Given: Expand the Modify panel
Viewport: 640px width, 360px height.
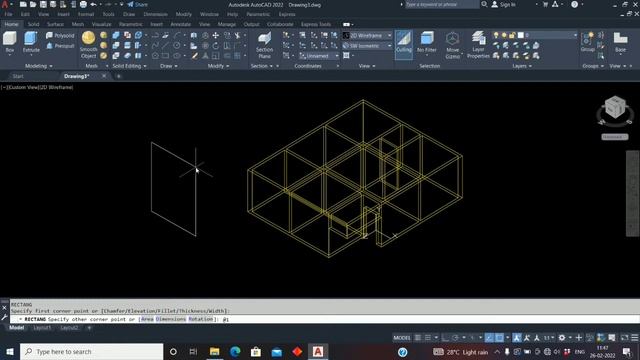Looking at the screenshot, I should 218,66.
